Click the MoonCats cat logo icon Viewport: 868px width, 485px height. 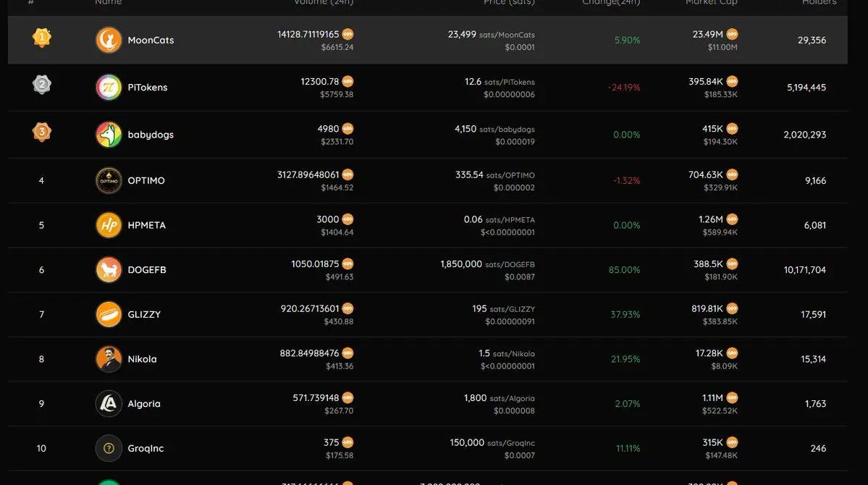109,40
